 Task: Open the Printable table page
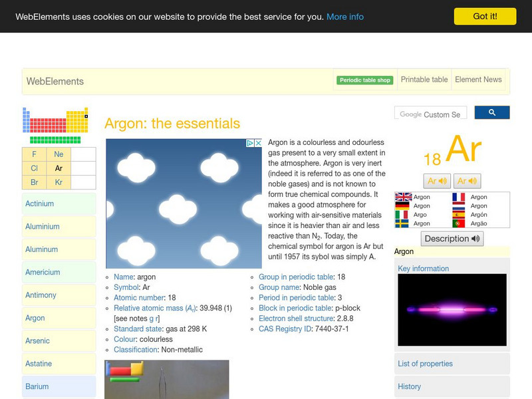coord(424,79)
